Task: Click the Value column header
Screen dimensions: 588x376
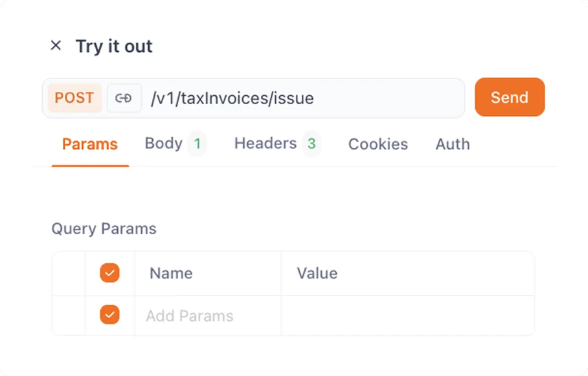Action: coord(317,273)
